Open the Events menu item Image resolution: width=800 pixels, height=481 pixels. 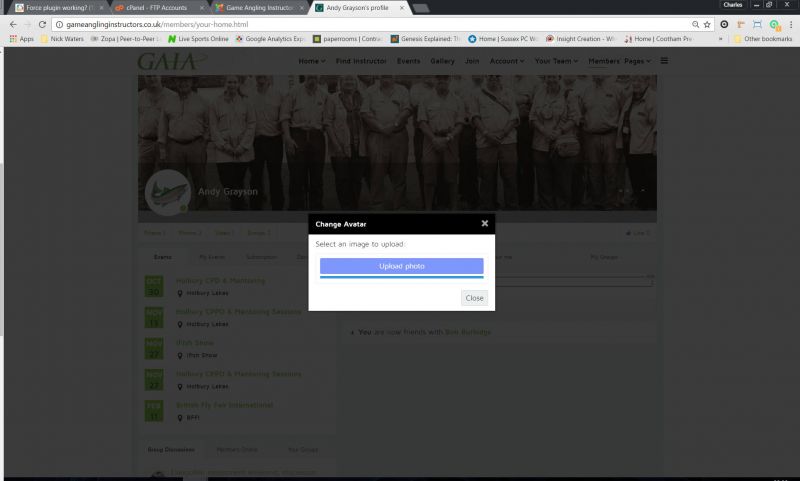[x=409, y=61]
